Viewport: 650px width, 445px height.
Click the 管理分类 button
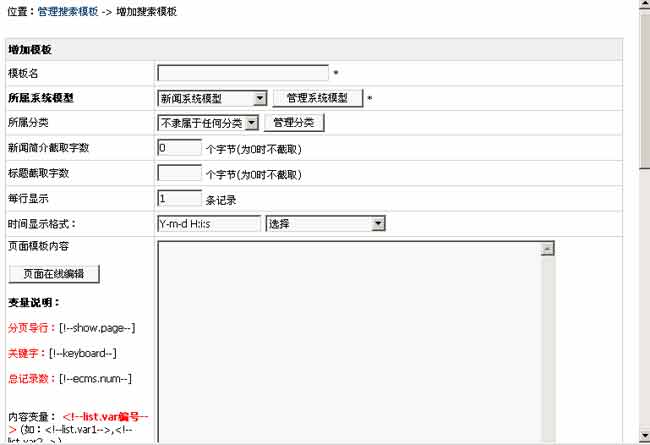coord(294,123)
